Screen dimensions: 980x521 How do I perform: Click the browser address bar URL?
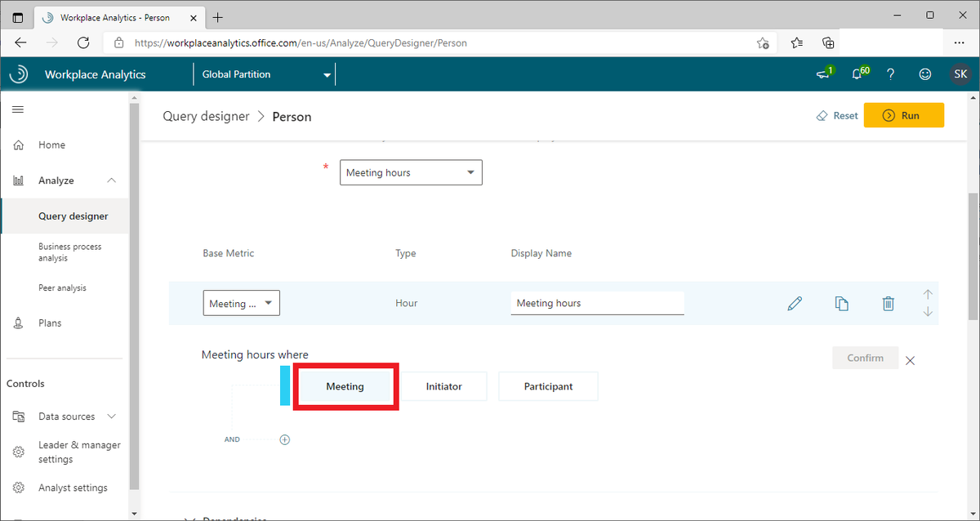301,42
